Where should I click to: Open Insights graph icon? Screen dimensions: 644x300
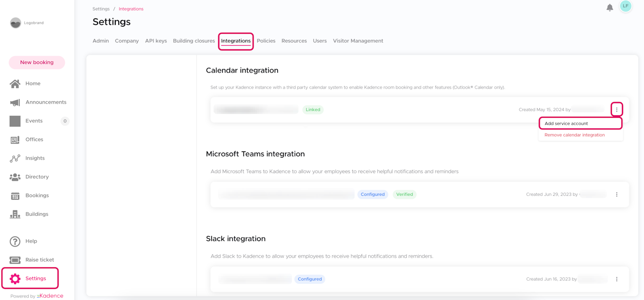(x=15, y=158)
